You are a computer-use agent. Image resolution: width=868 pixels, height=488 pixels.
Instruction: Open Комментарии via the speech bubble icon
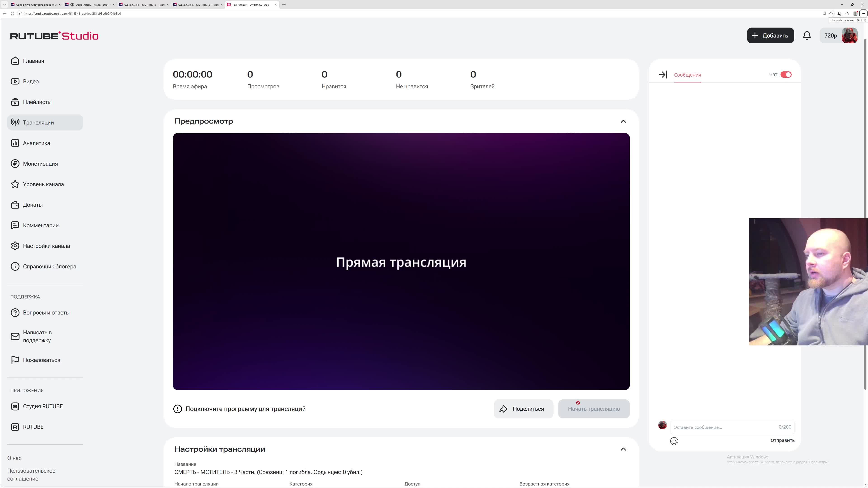point(15,225)
